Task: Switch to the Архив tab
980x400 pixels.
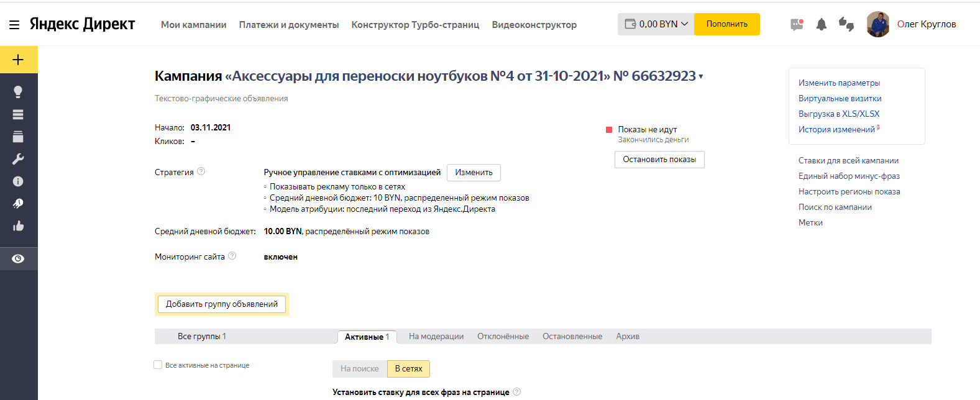Action: pyautogui.click(x=628, y=336)
